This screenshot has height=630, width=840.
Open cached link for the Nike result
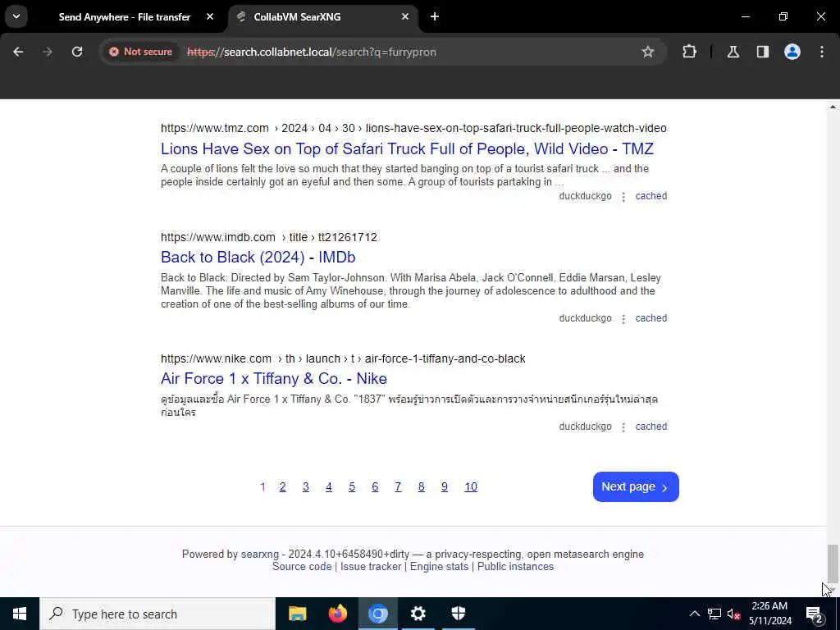[651, 427]
